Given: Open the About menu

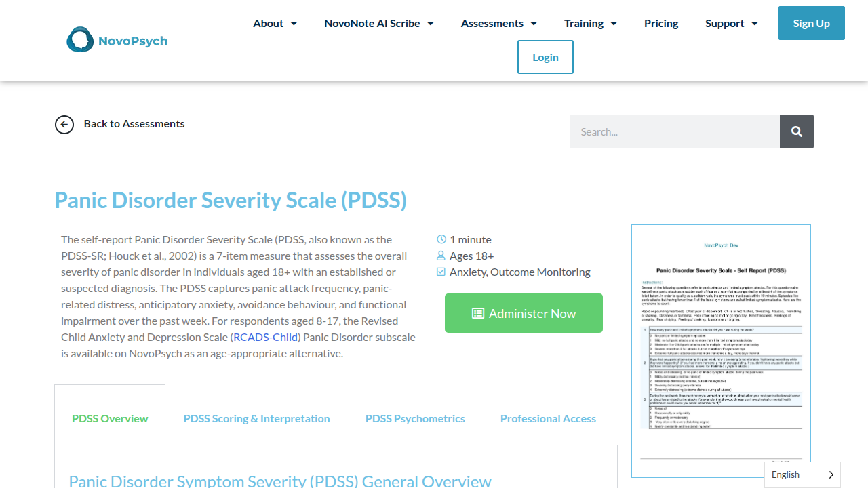Looking at the screenshot, I should 275,23.
